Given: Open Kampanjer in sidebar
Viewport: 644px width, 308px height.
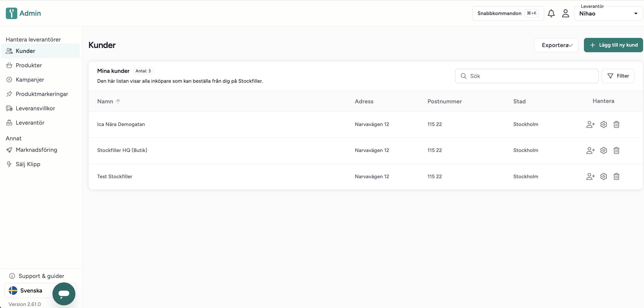Looking at the screenshot, I should point(41,80).
